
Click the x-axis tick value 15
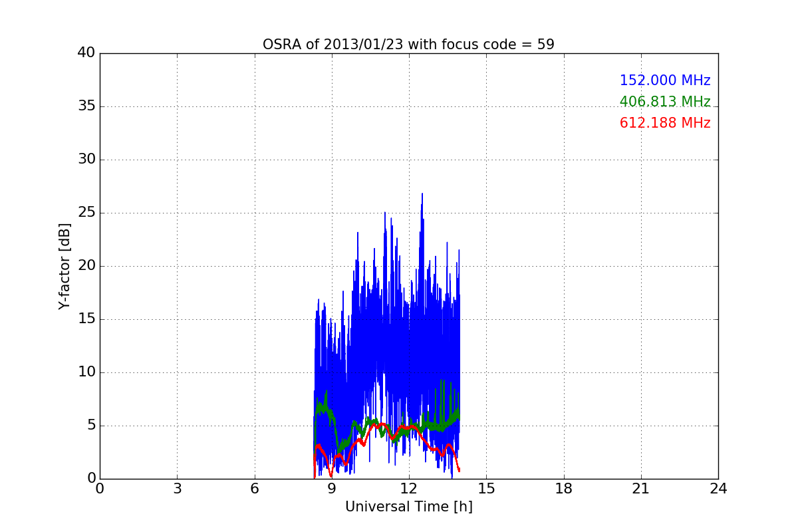[x=486, y=489]
